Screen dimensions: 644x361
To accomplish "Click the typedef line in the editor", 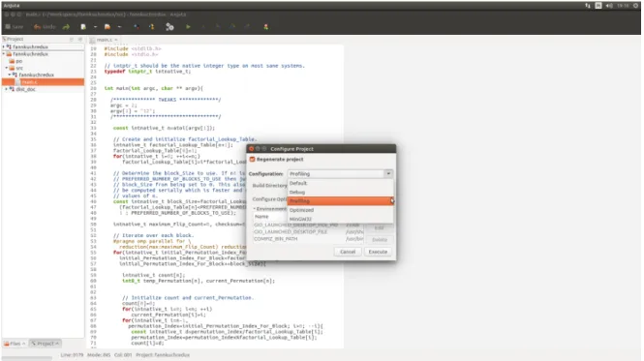I will coord(147,72).
